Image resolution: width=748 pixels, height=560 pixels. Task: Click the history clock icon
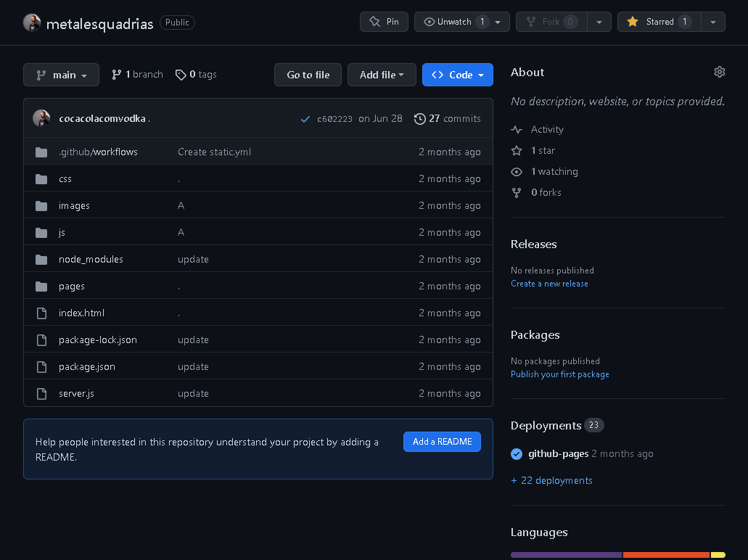[x=420, y=119]
